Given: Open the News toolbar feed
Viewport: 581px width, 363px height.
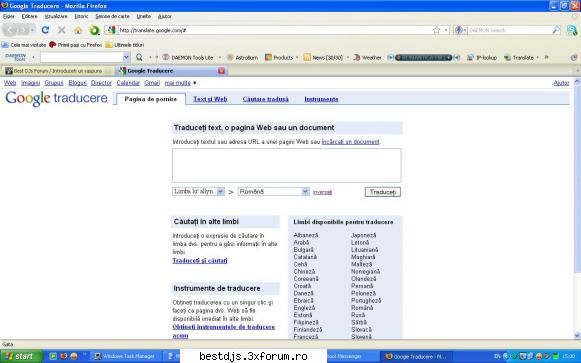Looking at the screenshot, I should pos(323,57).
